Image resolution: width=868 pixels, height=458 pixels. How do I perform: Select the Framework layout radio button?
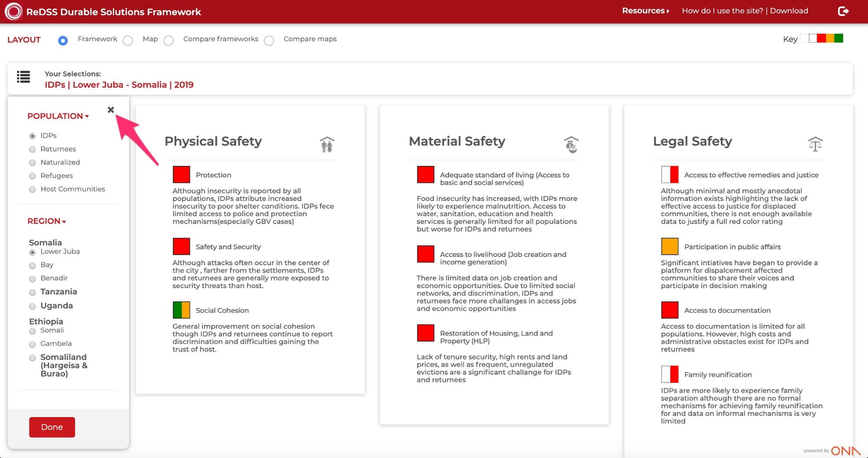point(63,41)
